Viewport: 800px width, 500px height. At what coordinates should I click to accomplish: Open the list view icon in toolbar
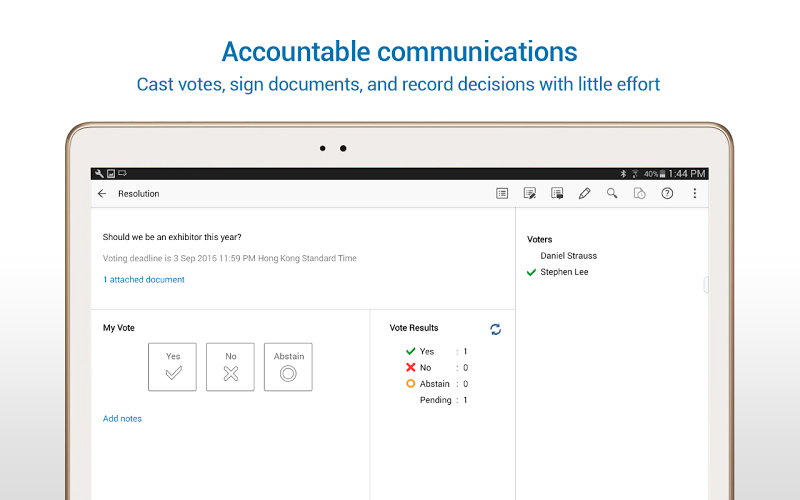tap(502, 194)
